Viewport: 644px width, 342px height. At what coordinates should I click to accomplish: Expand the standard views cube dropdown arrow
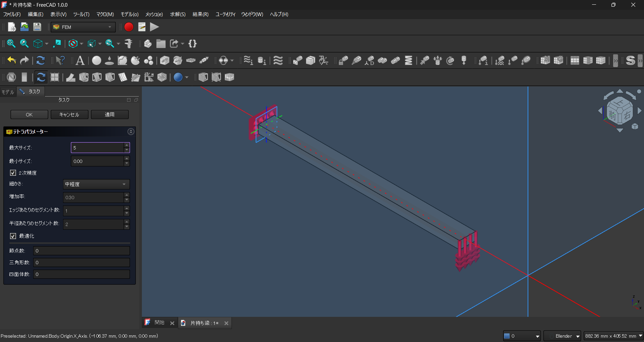(x=47, y=44)
